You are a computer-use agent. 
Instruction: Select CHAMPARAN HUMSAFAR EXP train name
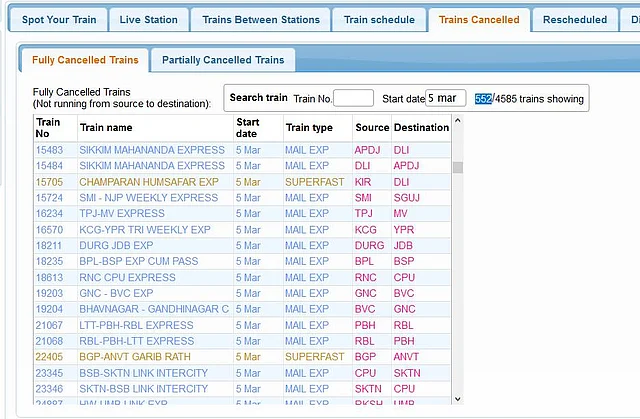149,182
